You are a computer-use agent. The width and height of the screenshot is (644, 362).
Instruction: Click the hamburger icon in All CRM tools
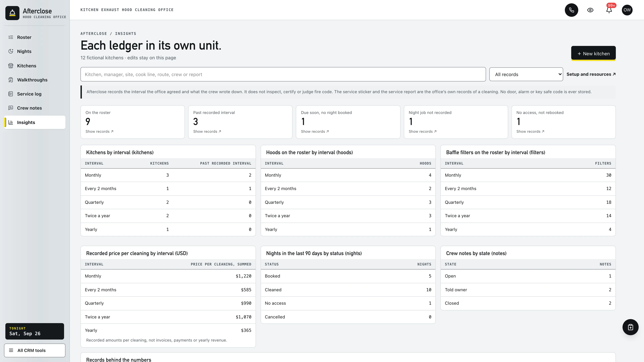(x=11, y=350)
